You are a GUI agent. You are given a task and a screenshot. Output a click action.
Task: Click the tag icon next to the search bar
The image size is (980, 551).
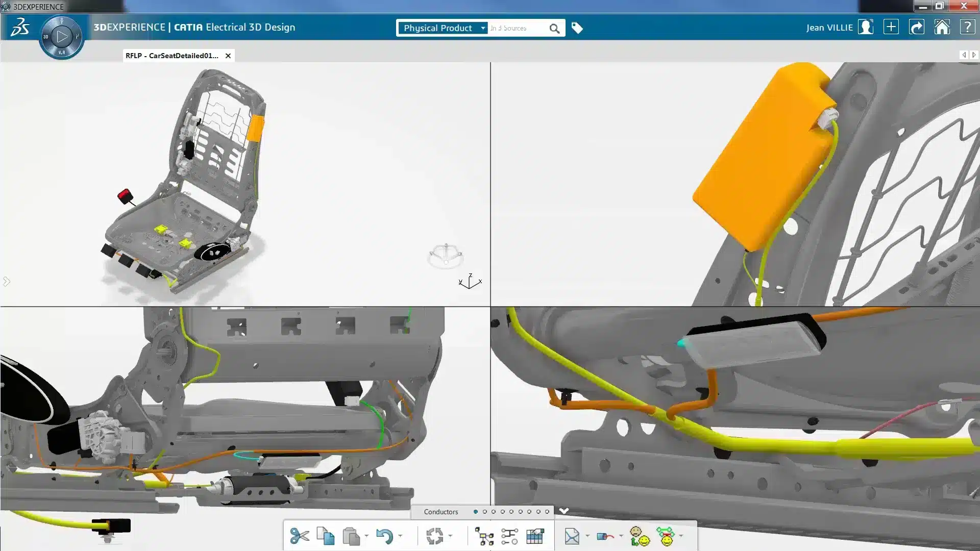pyautogui.click(x=577, y=28)
